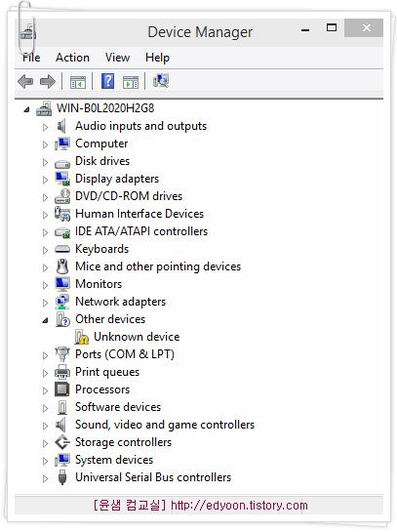Select the Human Interface Devices label
This screenshot has width=397, height=532.
pos(139,214)
